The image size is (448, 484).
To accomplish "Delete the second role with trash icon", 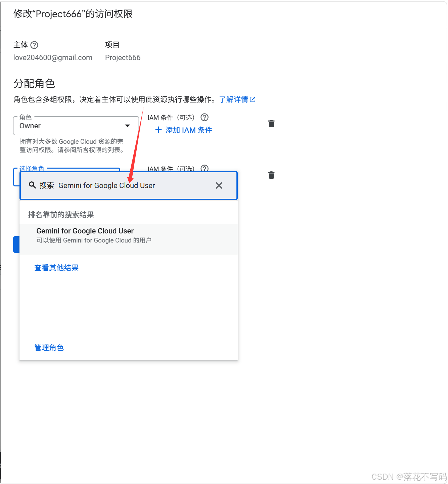I will click(x=271, y=175).
